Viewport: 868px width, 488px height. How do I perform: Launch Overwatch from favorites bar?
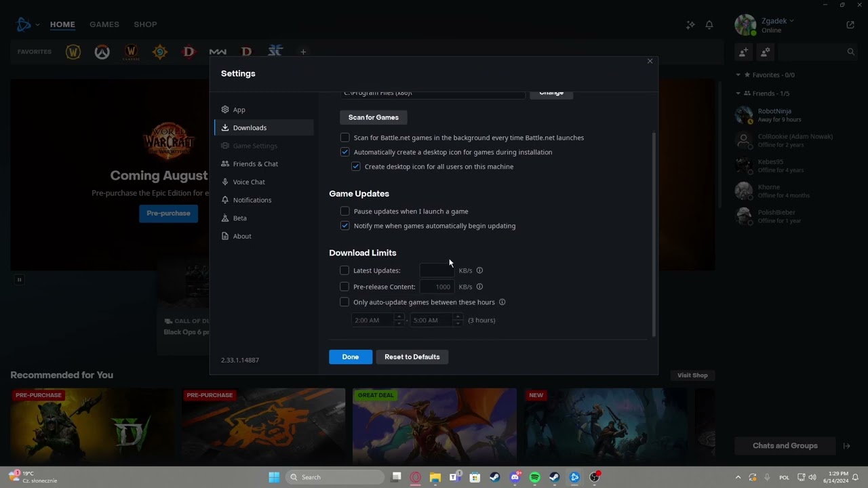coord(102,52)
